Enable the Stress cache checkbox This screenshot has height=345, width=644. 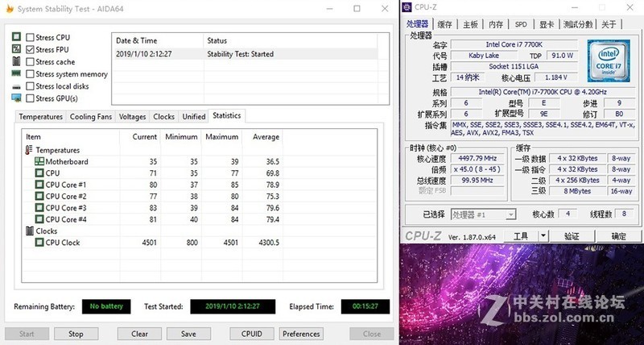(30, 62)
